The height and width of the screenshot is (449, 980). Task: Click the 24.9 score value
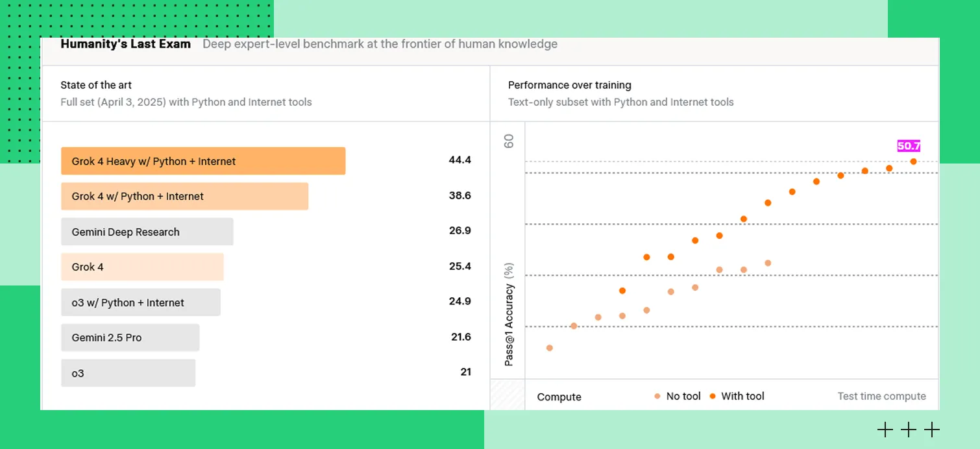[459, 302]
